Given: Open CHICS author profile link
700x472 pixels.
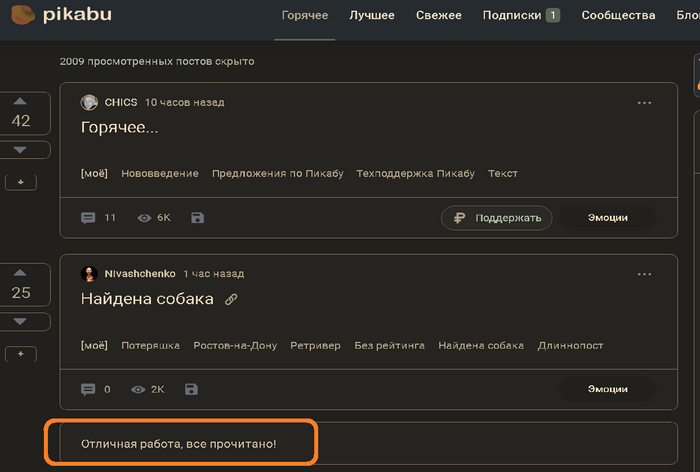Looking at the screenshot, I should (x=121, y=102).
